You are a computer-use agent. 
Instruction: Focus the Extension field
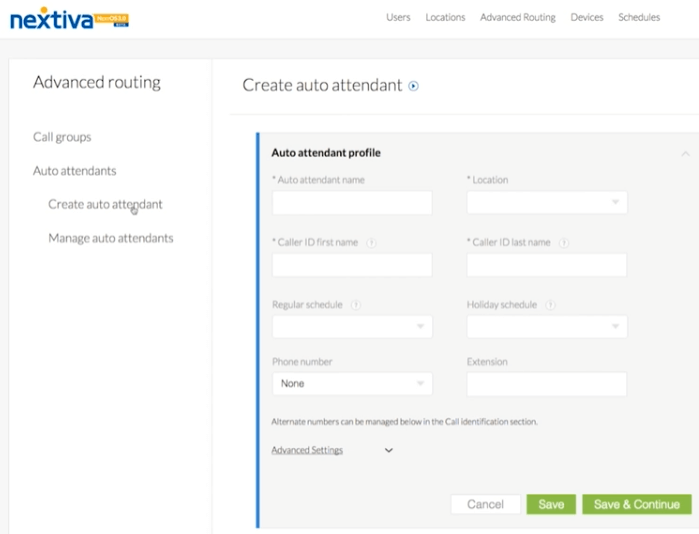(547, 384)
